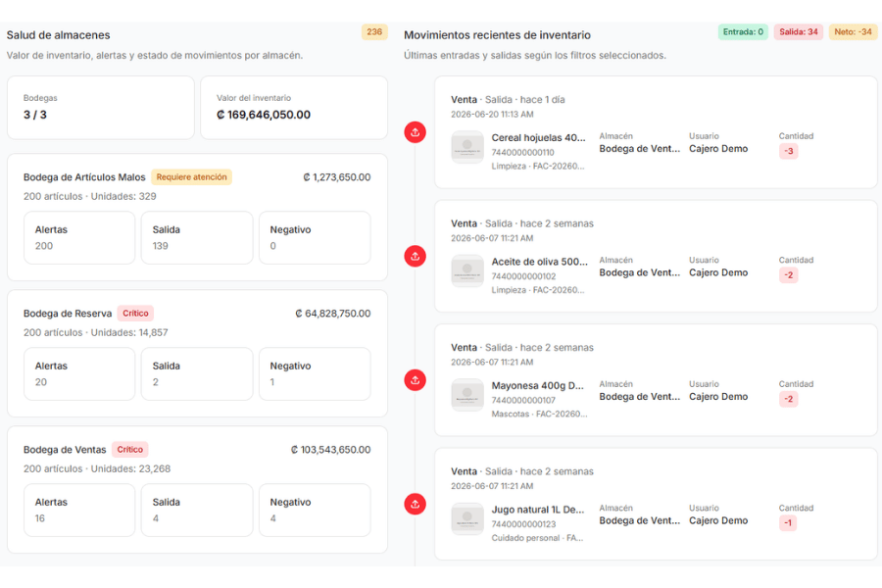The height and width of the screenshot is (588, 882).
Task: Click Salud de almacenes heading
Action: [x=59, y=35]
